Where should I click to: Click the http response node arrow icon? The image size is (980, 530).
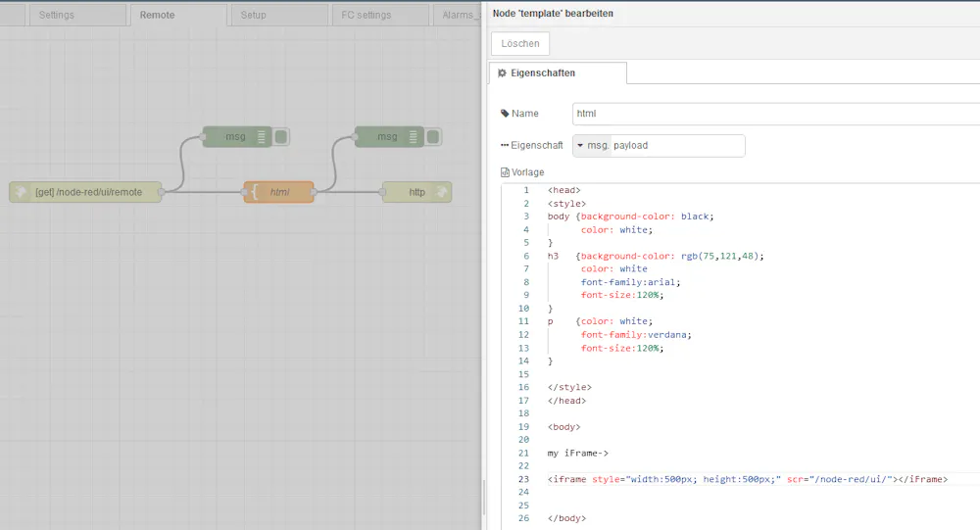pos(442,192)
